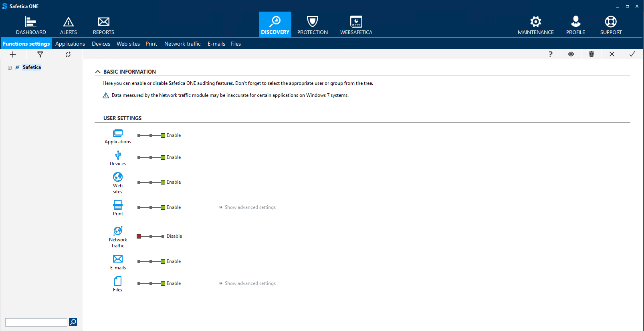Click the checkmark save changes icon
This screenshot has width=644, height=331.
632,54
